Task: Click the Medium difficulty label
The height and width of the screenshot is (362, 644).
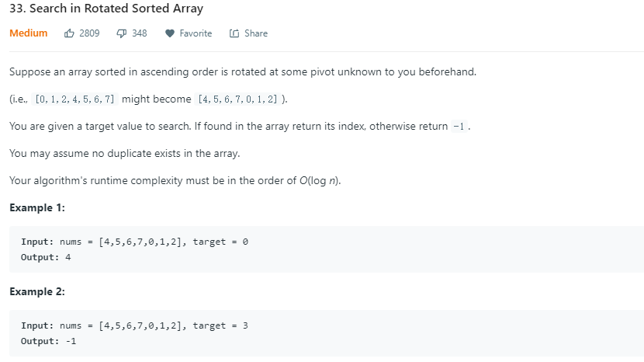Action: [x=28, y=33]
